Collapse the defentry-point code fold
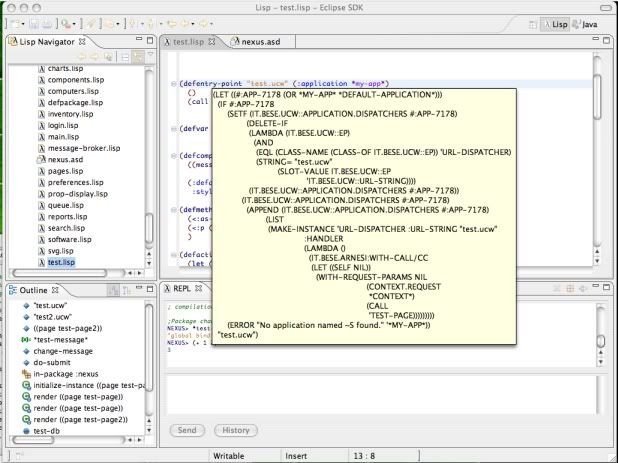 173,84
